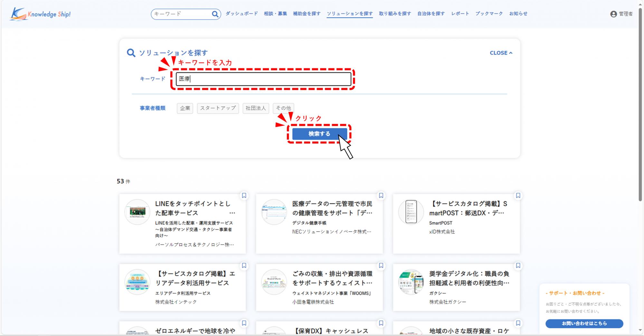
Task: Focus the キーワード input containing 医療
Action: coord(263,79)
